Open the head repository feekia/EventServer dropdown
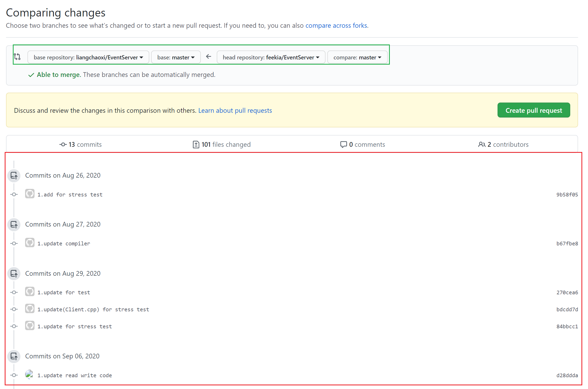This screenshot has height=389, width=588. pos(271,57)
